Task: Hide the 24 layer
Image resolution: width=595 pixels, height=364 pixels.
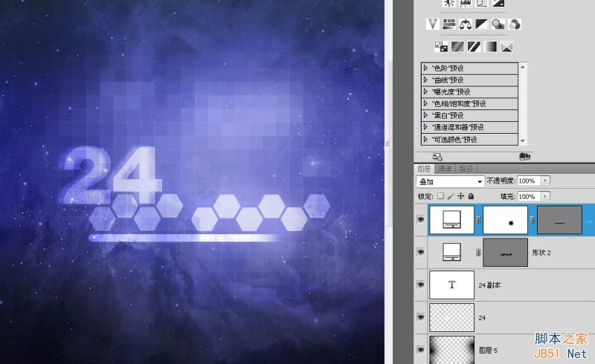Action: click(420, 317)
